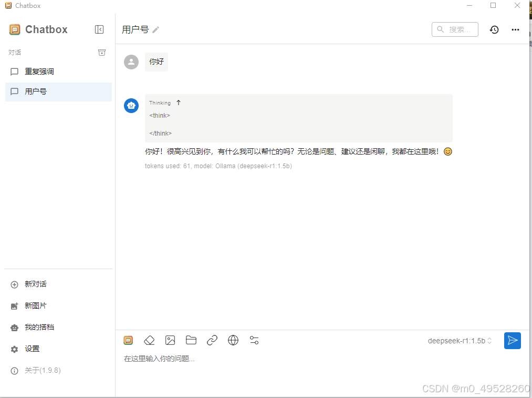The width and height of the screenshot is (532, 398).
Task: Click the </think> closing tag text
Action: 161,134
